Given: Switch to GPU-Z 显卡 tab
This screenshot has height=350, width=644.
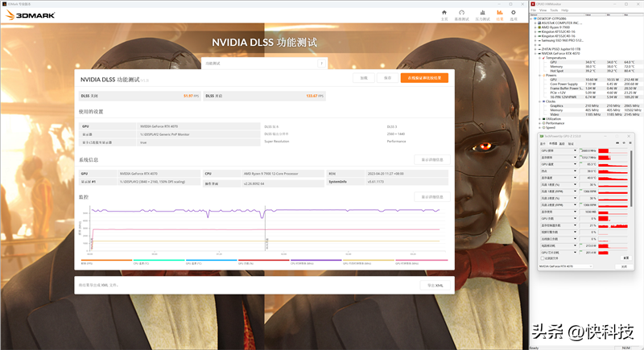Looking at the screenshot, I should pyautogui.click(x=543, y=143).
